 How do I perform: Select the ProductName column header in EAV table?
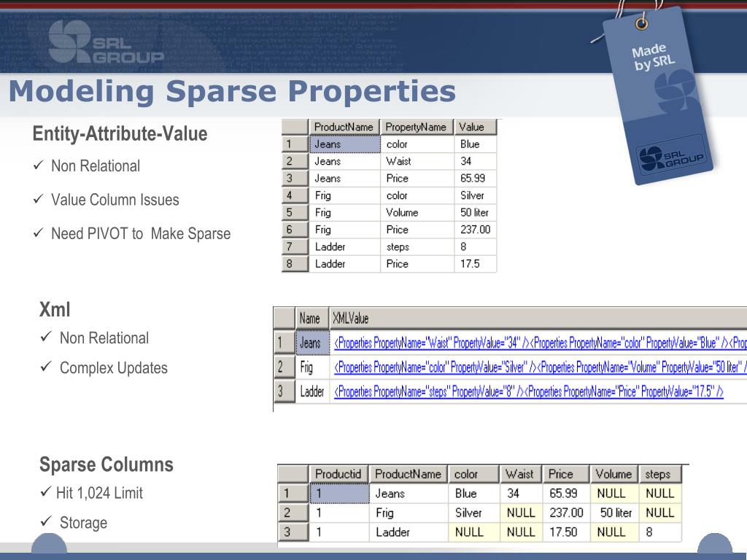[x=344, y=127]
